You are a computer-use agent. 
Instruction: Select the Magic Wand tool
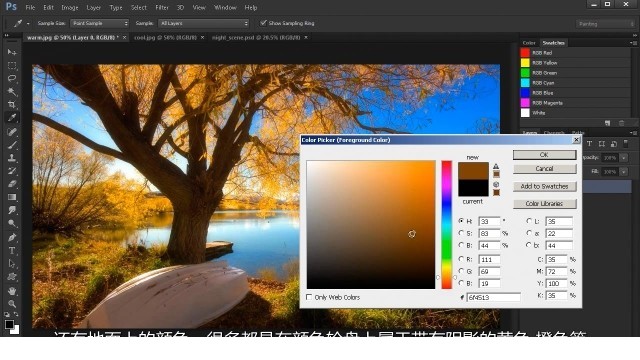[x=12, y=91]
